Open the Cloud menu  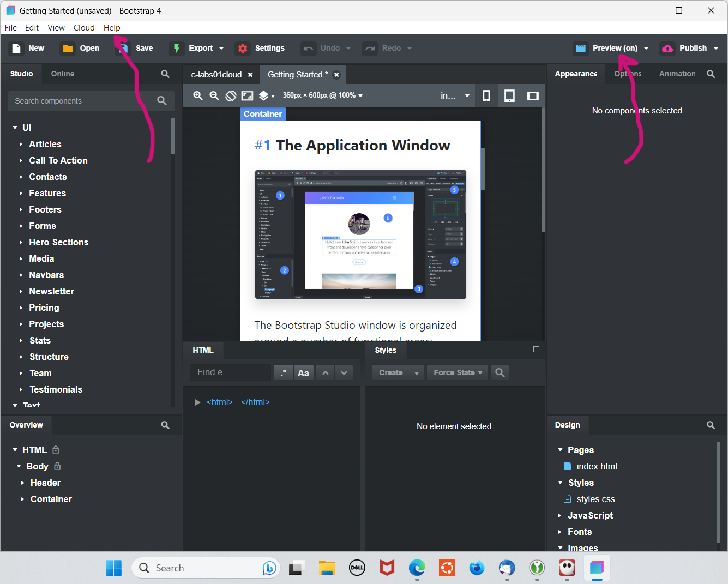point(84,28)
